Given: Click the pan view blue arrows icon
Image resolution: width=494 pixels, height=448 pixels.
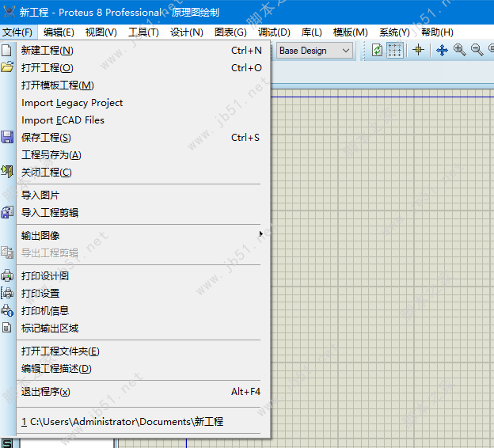Looking at the screenshot, I should pyautogui.click(x=442, y=50).
